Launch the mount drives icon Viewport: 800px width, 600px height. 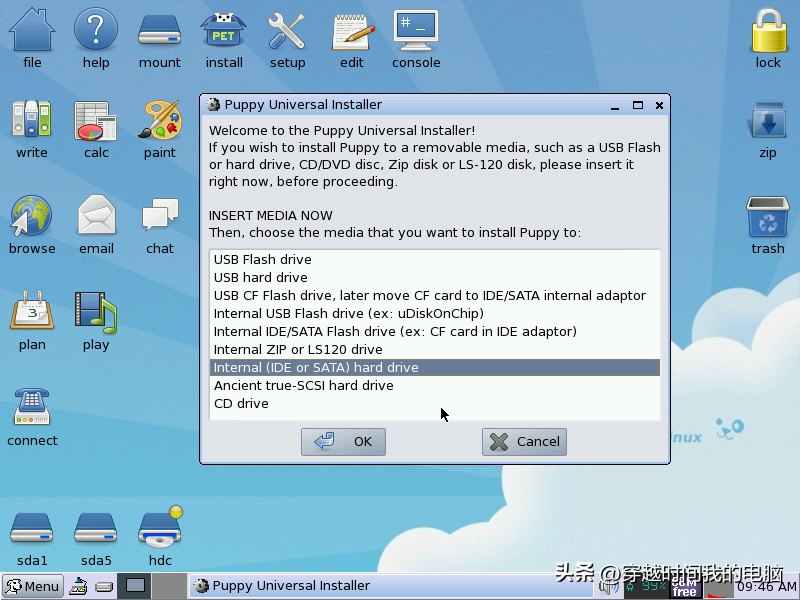(160, 31)
